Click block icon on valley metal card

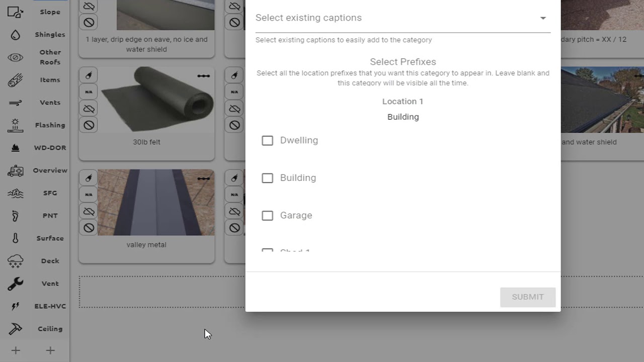pyautogui.click(x=89, y=228)
